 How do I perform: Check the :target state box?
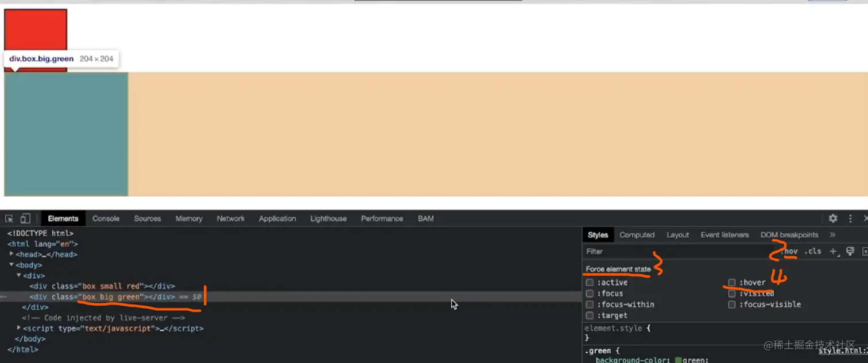tap(590, 315)
